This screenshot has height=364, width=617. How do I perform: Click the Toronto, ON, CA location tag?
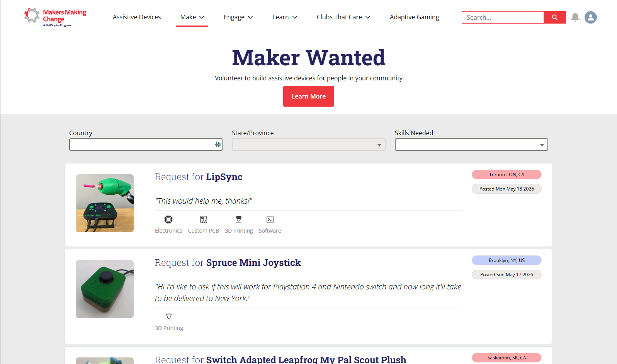pos(507,175)
